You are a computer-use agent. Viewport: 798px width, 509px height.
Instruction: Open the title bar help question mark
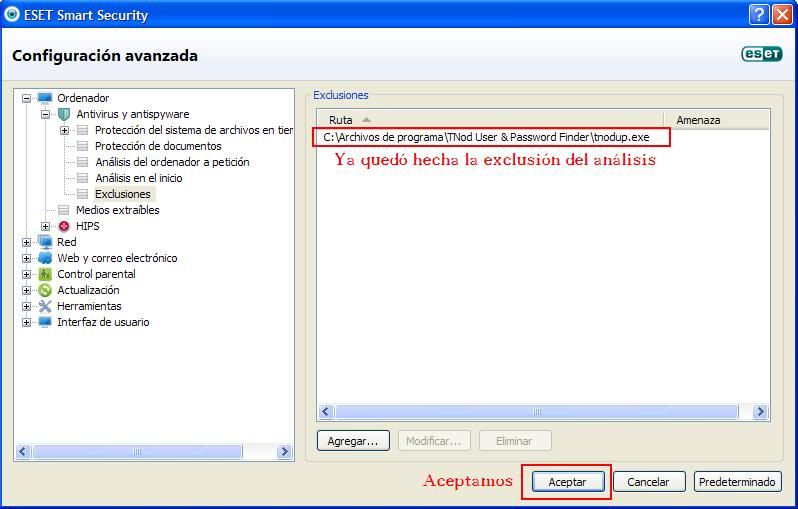click(759, 15)
